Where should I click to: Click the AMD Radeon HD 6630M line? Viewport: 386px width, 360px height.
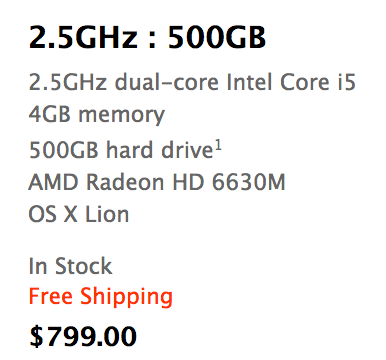pos(157,182)
